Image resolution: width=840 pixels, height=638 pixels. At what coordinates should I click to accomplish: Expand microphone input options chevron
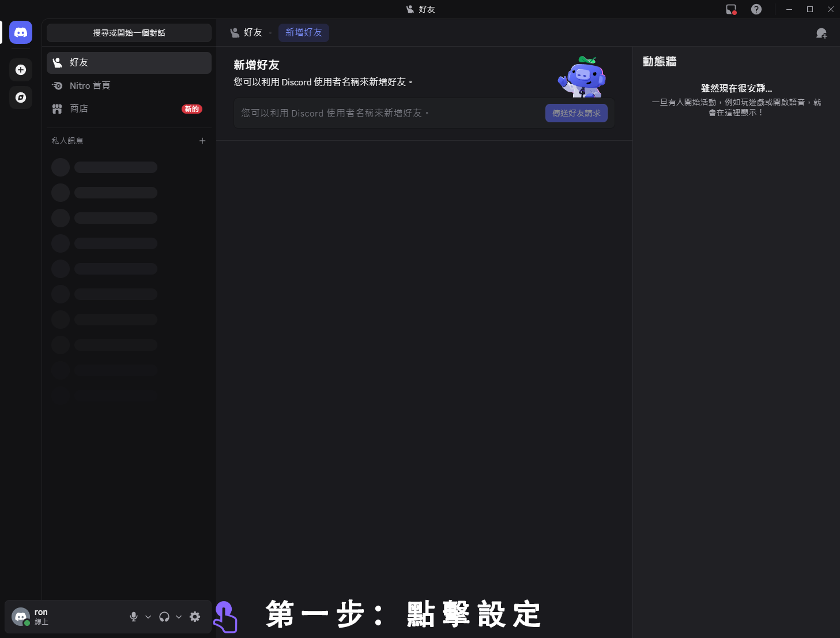(x=148, y=617)
